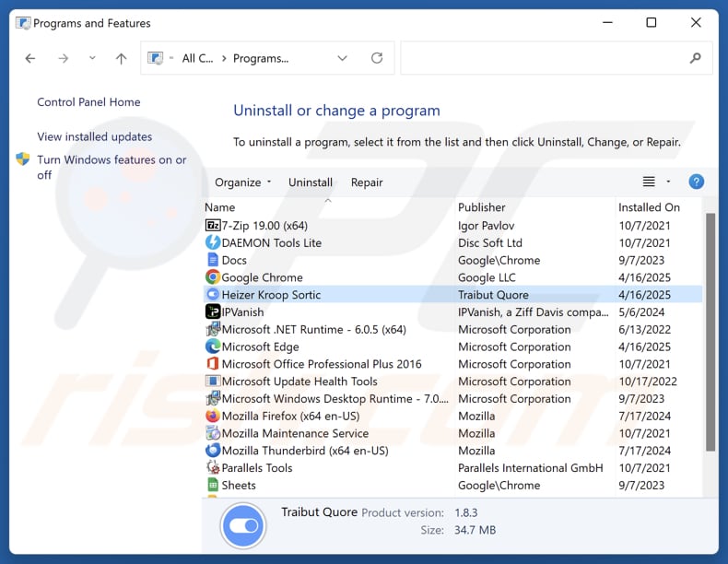Open View installed updates link
728x564 pixels.
95,137
